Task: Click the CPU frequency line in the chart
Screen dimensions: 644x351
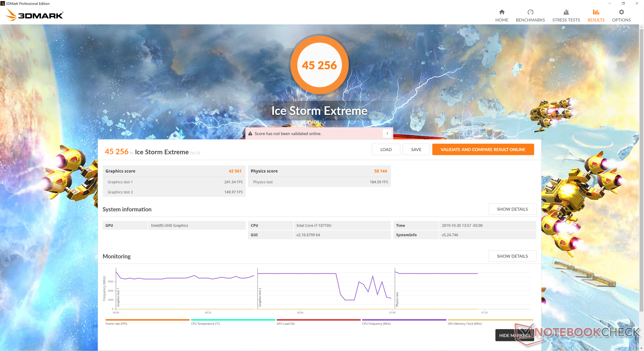Action: point(297,274)
